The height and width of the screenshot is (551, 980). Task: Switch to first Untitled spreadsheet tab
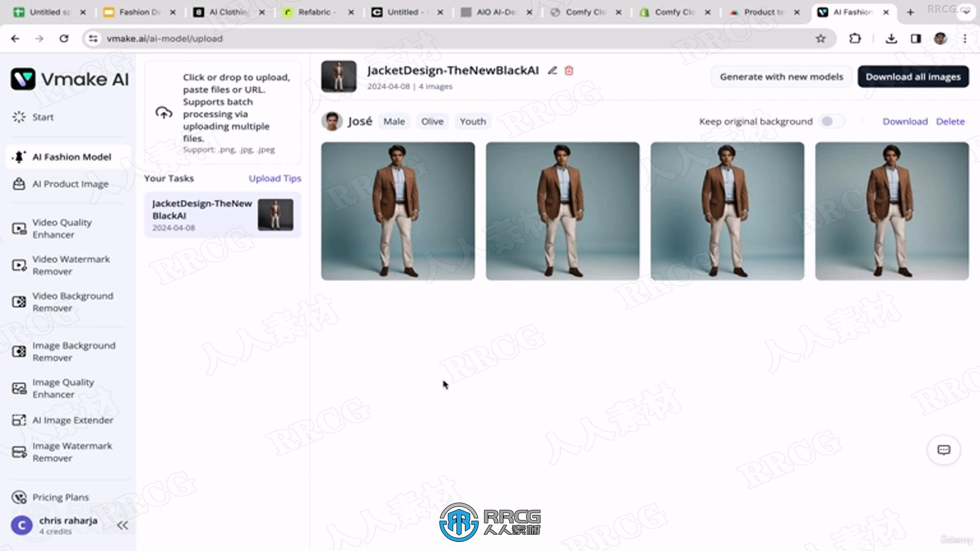click(48, 12)
